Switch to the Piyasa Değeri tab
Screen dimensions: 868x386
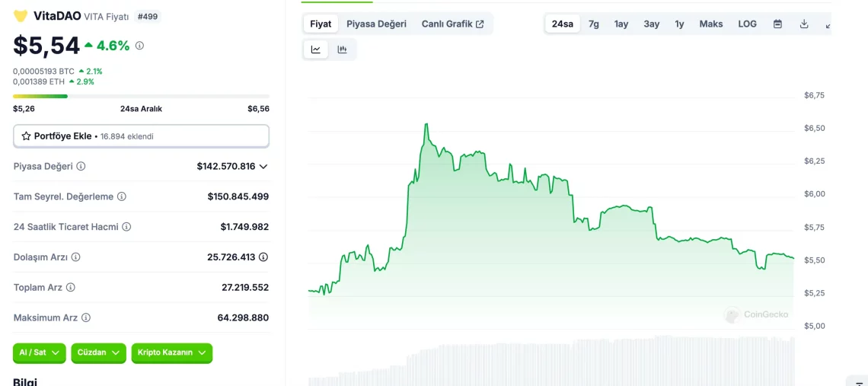pos(376,24)
